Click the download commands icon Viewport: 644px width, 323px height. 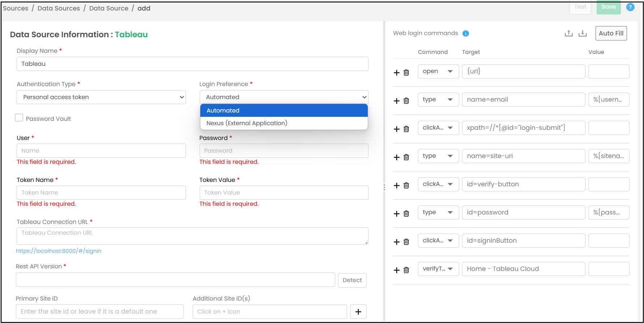tap(583, 33)
